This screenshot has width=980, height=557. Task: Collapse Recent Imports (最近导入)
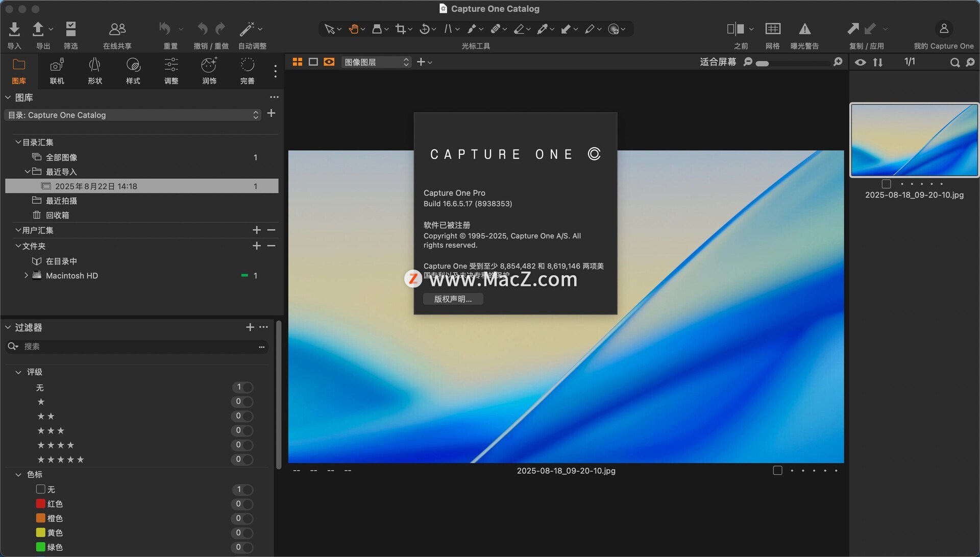point(28,172)
